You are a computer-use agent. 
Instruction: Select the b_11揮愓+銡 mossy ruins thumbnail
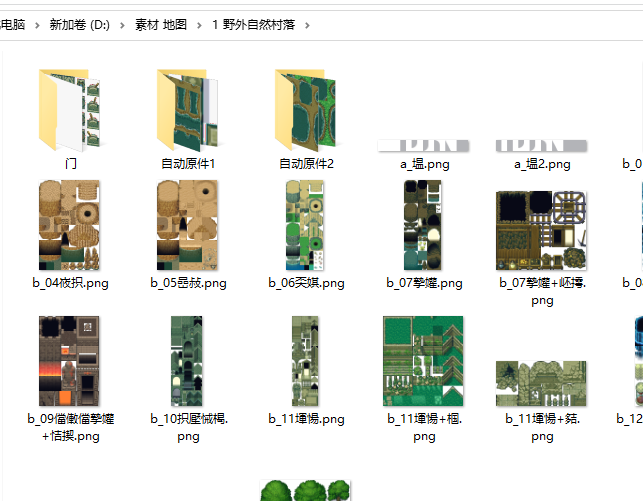541,383
